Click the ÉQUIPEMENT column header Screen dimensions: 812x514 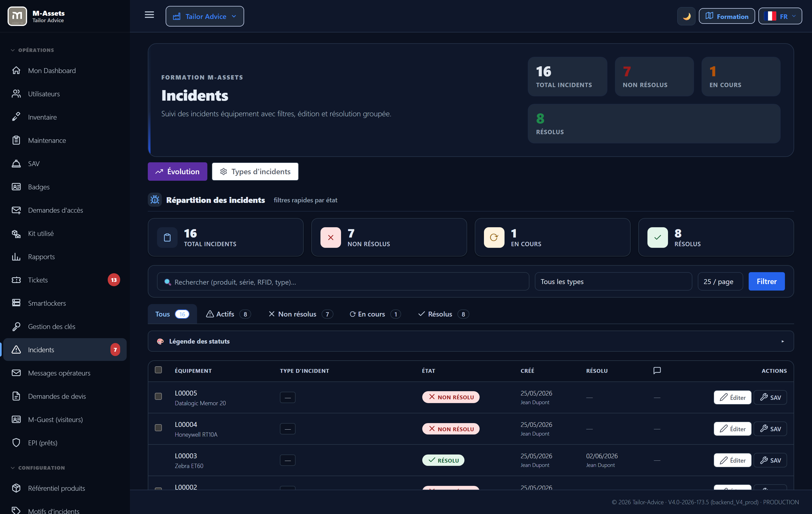click(x=193, y=370)
